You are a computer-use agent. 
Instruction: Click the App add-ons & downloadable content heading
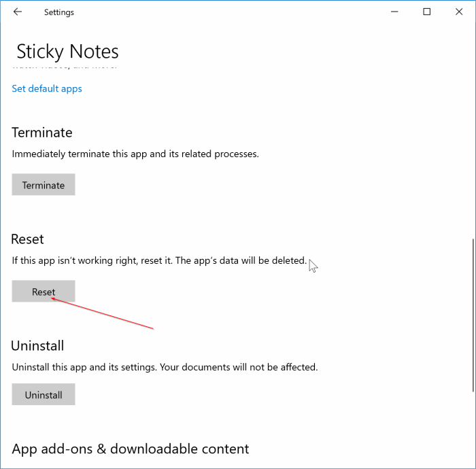click(131, 449)
